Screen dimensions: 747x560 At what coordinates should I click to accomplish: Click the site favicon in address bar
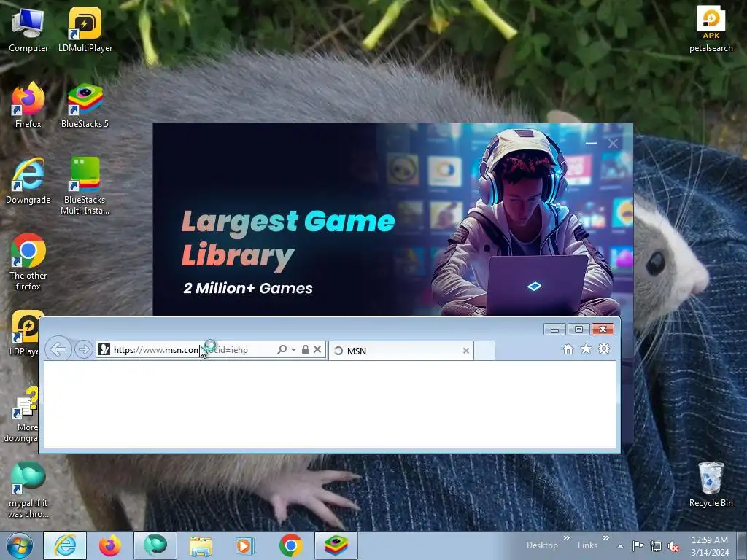coord(104,349)
